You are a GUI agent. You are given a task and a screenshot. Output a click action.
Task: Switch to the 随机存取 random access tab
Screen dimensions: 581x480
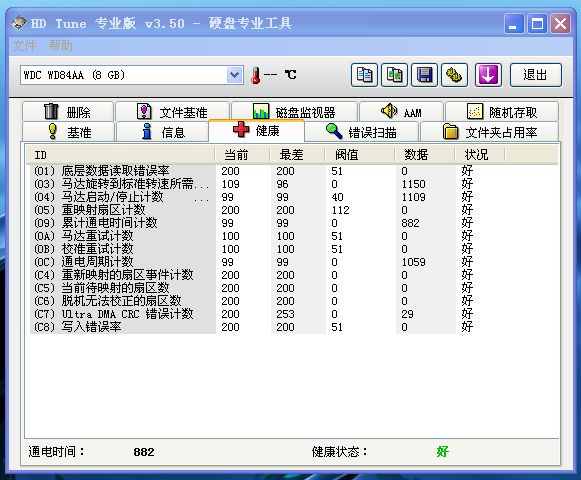[502, 111]
